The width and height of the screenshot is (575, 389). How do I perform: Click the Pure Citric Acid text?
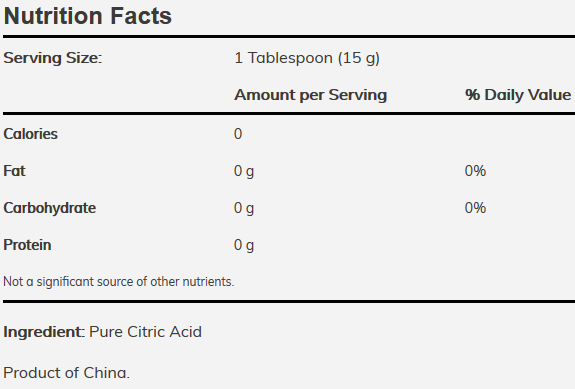click(146, 332)
